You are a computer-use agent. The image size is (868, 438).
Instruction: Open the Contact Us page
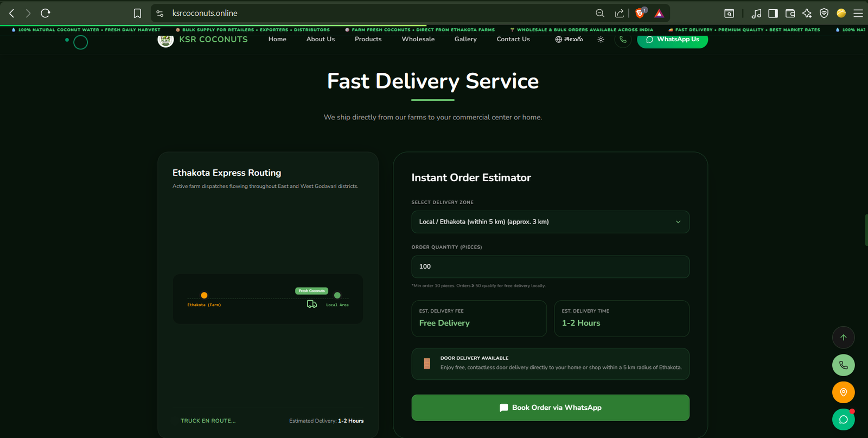click(513, 39)
